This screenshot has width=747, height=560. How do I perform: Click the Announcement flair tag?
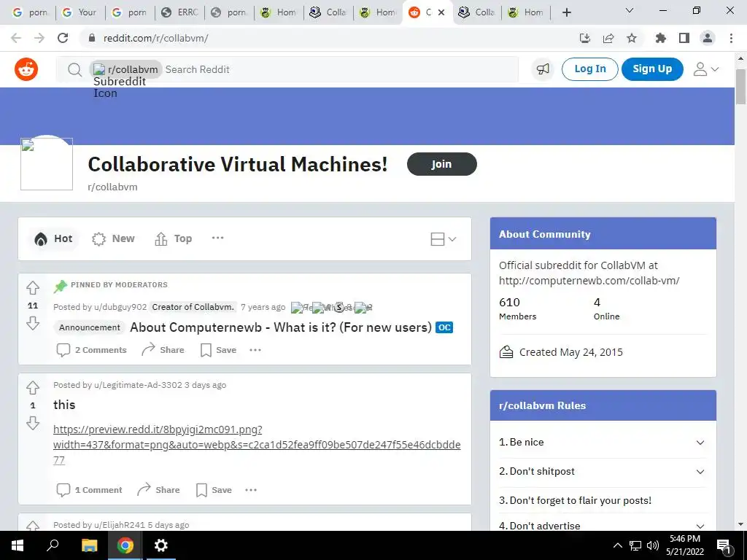pos(90,327)
